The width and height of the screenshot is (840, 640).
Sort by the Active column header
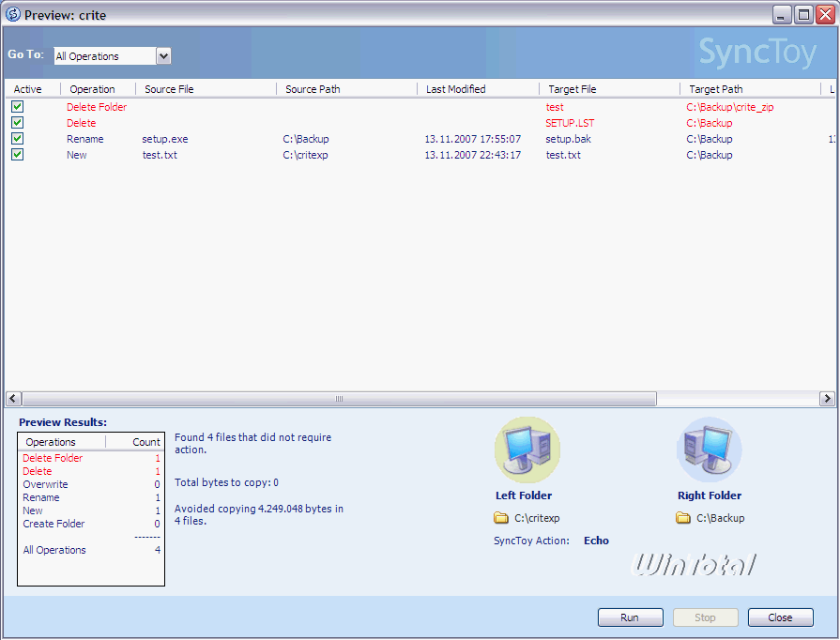(27, 89)
